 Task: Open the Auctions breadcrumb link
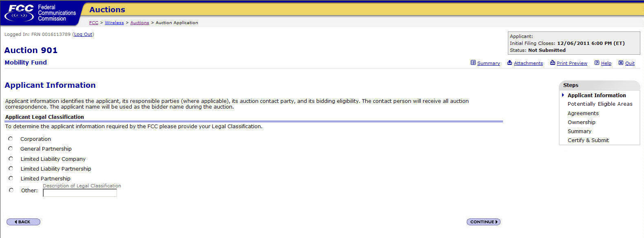140,23
